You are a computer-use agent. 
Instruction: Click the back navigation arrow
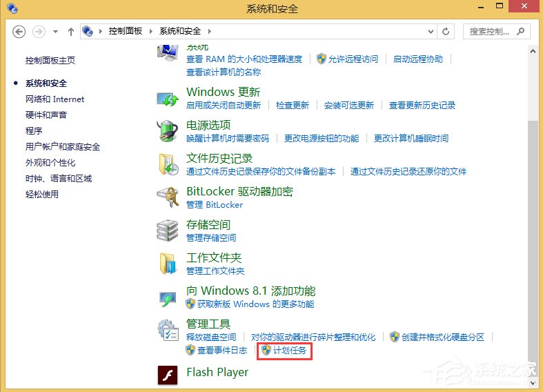pyautogui.click(x=19, y=32)
